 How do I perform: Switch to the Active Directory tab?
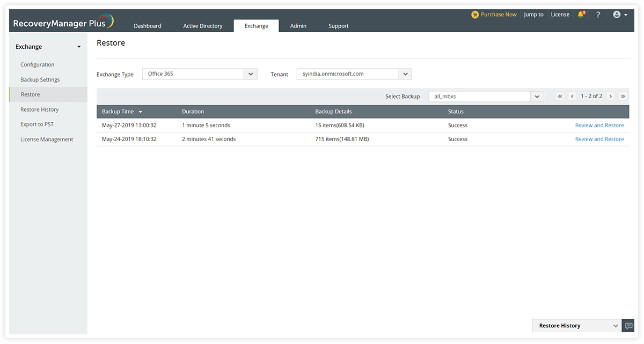coord(203,25)
